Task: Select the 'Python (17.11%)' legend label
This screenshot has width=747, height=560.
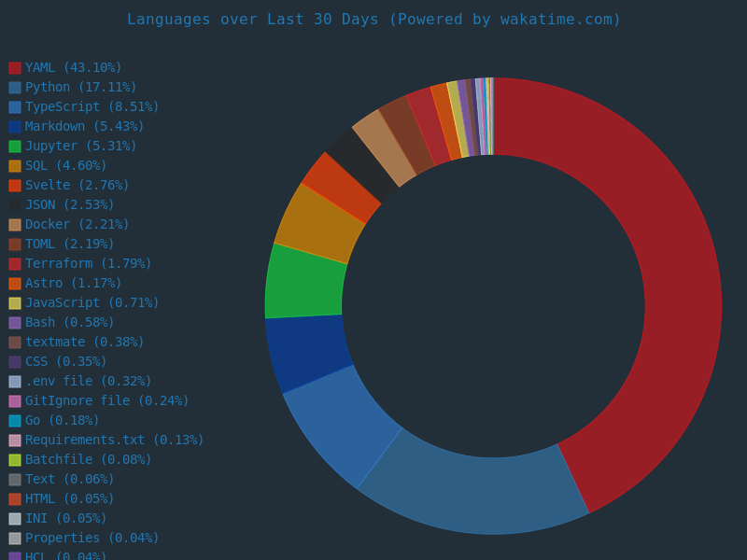Action: pos(81,87)
